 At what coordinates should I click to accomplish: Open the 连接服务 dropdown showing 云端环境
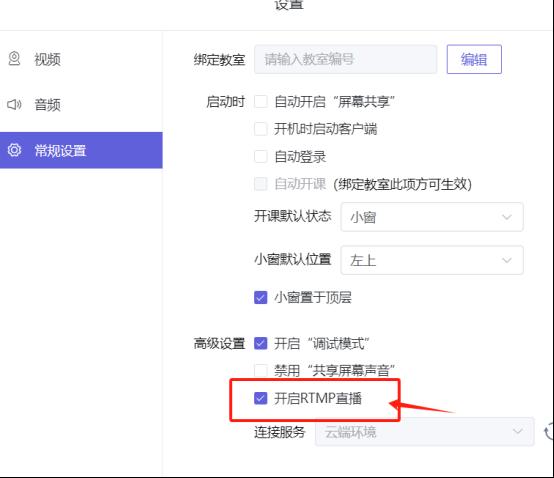click(424, 431)
